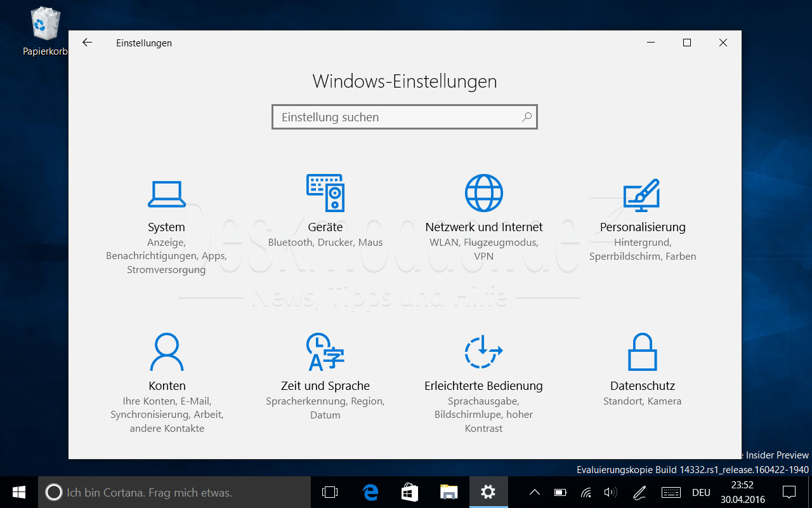The width and height of the screenshot is (812, 508).
Task: Close the Einstellungen window
Action: (723, 43)
